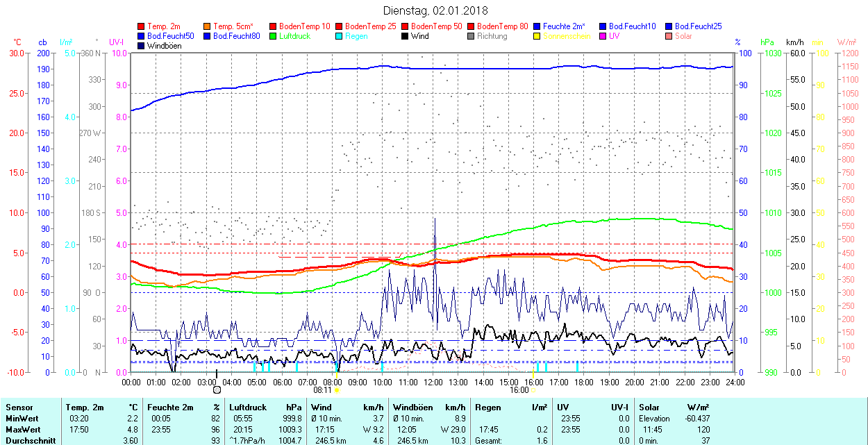The image size is (868, 445).
Task: Click the green Luftdruck legend square
Action: pyautogui.click(x=273, y=36)
